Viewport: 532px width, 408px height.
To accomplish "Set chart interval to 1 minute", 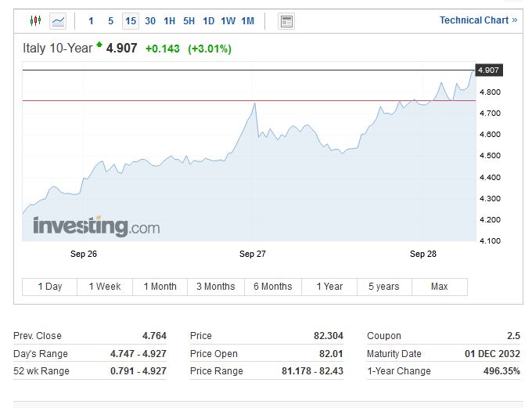I will [91, 21].
